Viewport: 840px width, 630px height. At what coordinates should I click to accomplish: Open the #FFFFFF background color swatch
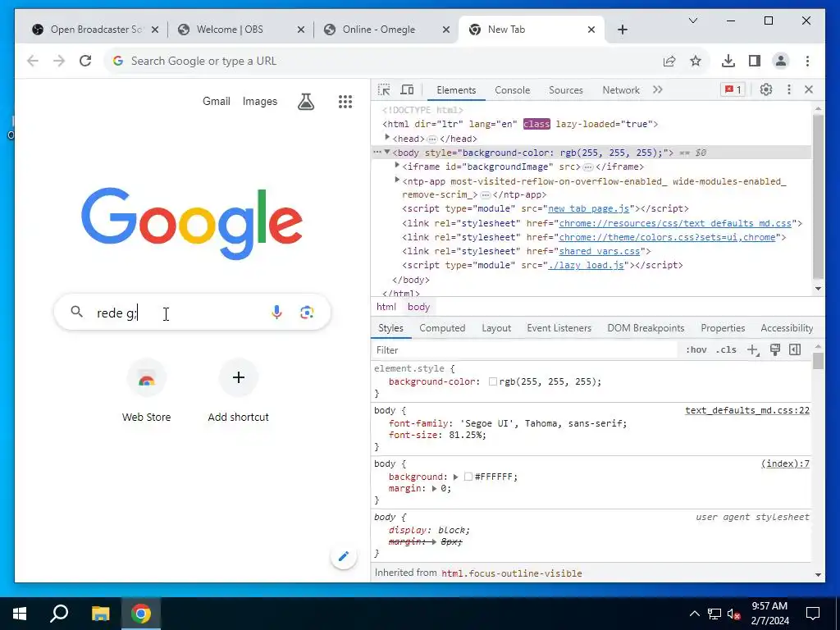[468, 477]
